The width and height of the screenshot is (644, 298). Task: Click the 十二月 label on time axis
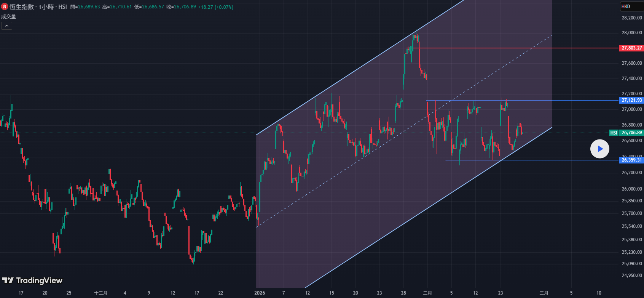(101, 293)
